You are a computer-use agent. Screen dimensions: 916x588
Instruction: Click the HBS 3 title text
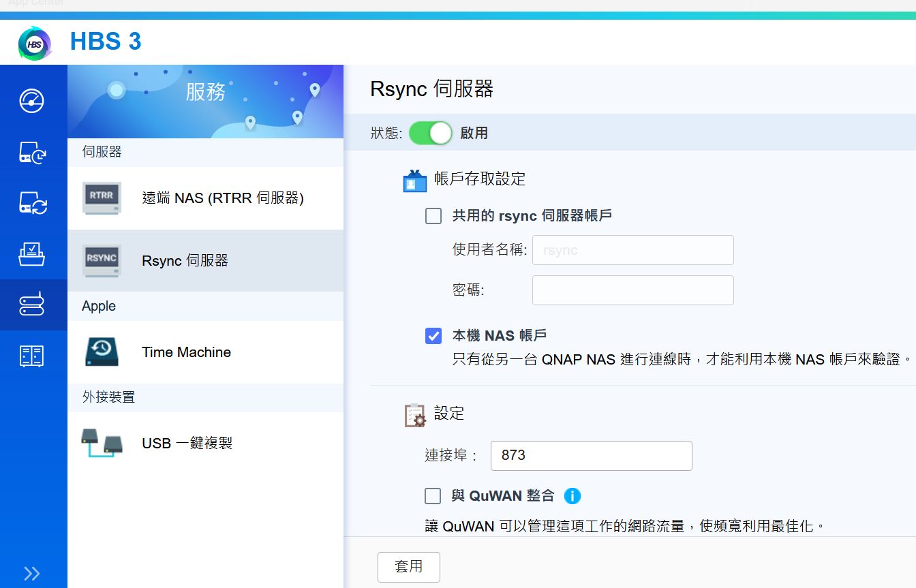pos(106,42)
